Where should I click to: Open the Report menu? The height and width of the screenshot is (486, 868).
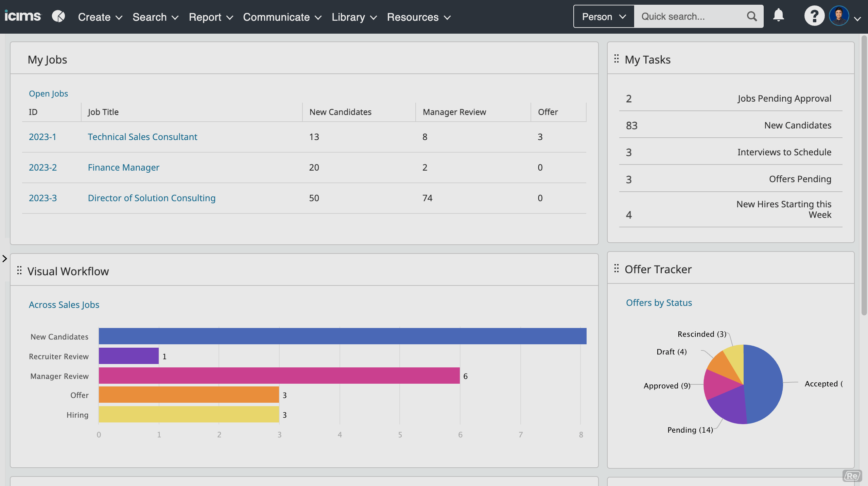211,17
